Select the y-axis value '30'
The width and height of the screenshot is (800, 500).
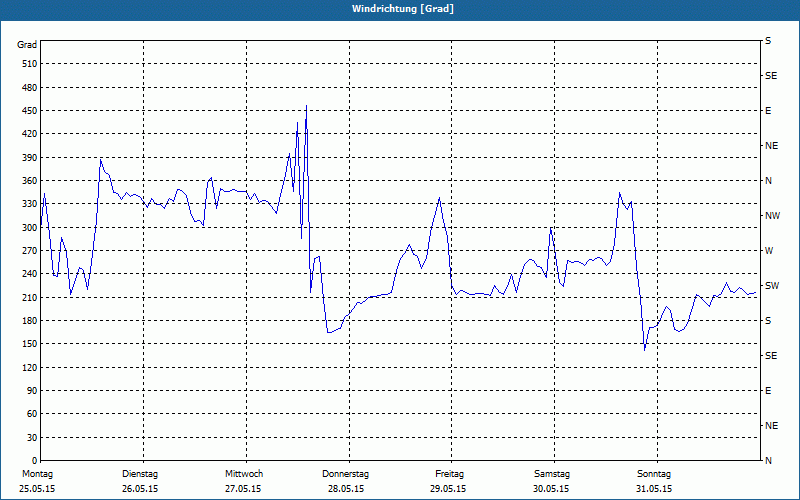coord(32,437)
